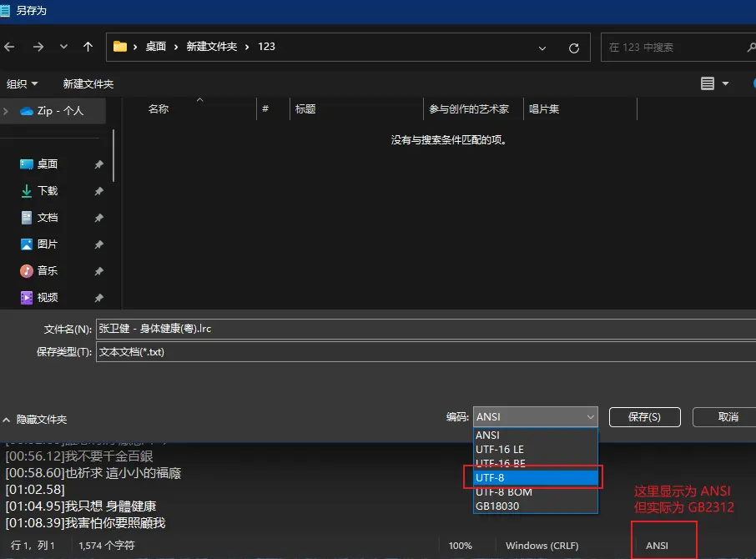Viewport: 756px width, 559px height.
Task: Open the 视频 folder in sidebar
Action: point(47,297)
